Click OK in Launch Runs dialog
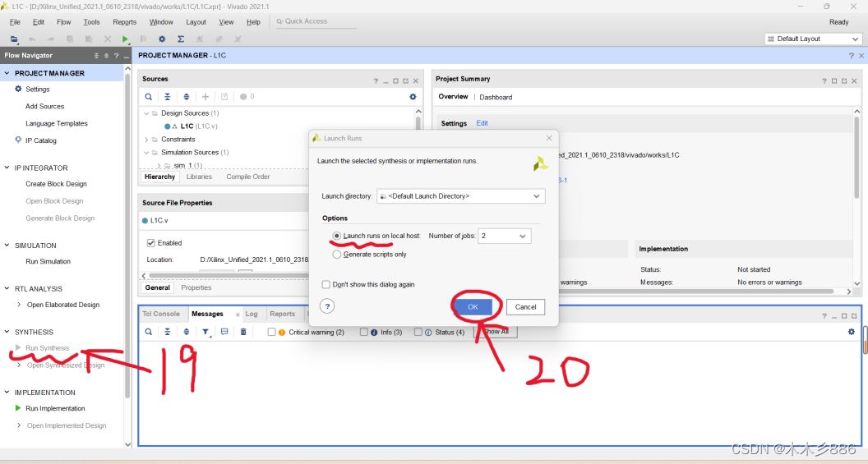Image resolution: width=868 pixels, height=464 pixels. tap(473, 307)
